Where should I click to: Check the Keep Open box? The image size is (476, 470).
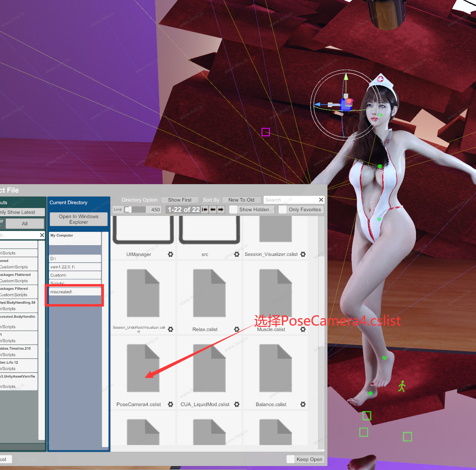tap(291, 459)
